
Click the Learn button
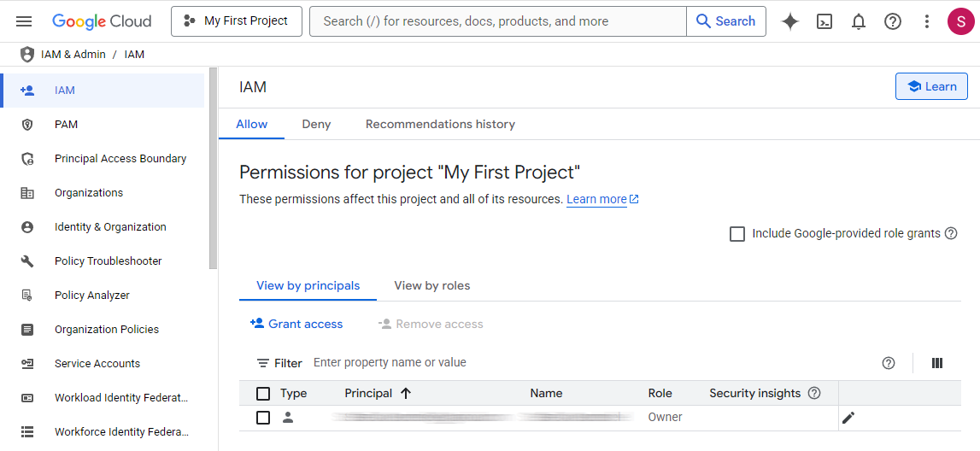(x=931, y=86)
